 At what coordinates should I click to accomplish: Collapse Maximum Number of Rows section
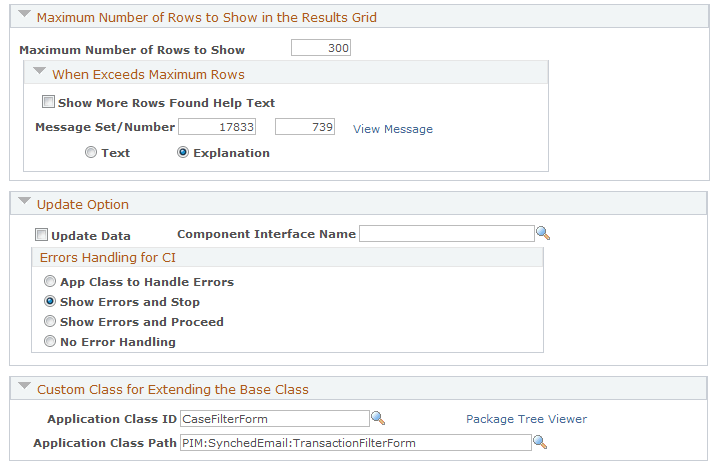[x=24, y=15]
